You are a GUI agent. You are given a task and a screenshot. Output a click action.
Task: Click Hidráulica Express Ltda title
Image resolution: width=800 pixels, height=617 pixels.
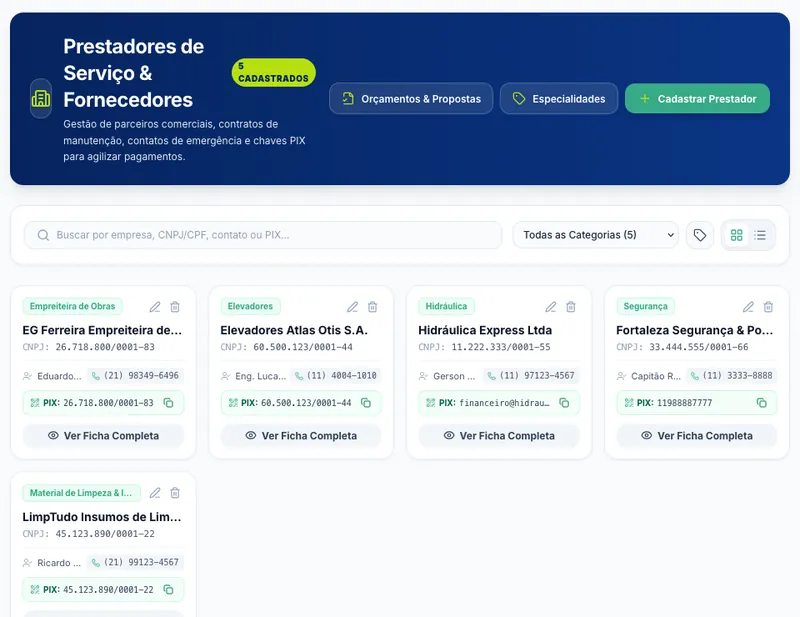coord(485,330)
